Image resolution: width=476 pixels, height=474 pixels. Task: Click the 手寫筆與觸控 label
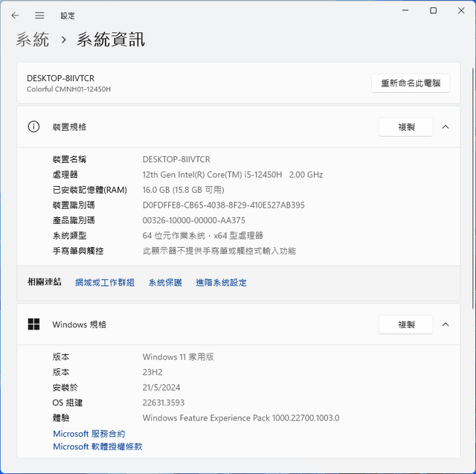78,251
